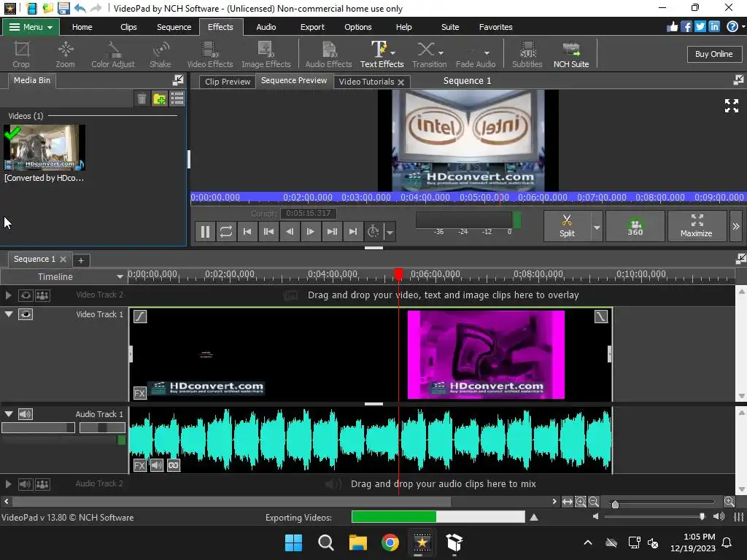Open the Zoom effect tool
The image size is (747, 560).
click(65, 54)
